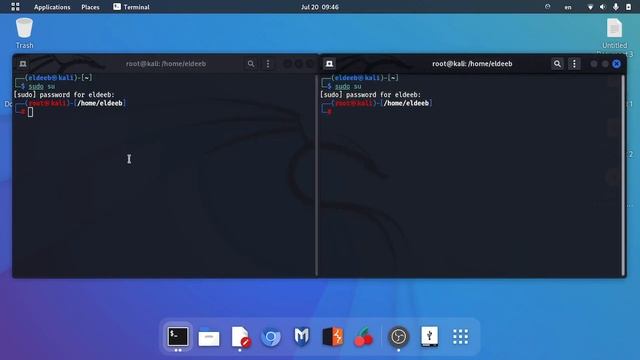The height and width of the screenshot is (360, 640).
Task: Click new tab icon in left terminal
Action: (x=23, y=64)
